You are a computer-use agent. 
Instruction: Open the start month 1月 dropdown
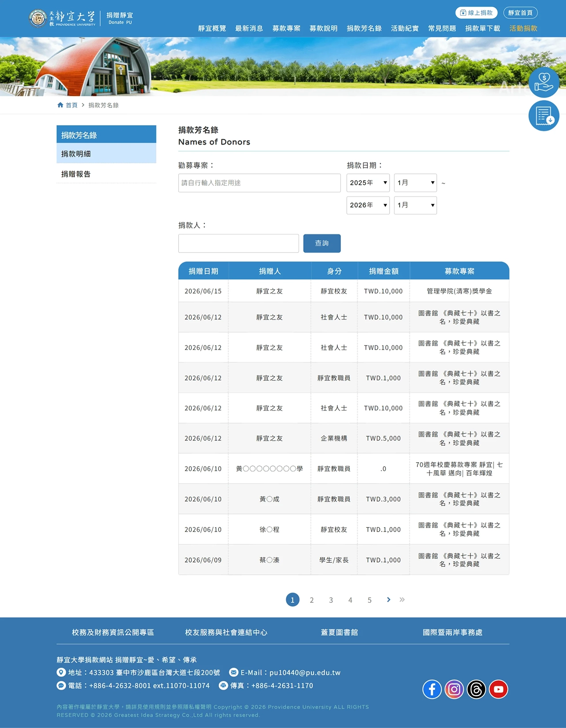click(415, 183)
